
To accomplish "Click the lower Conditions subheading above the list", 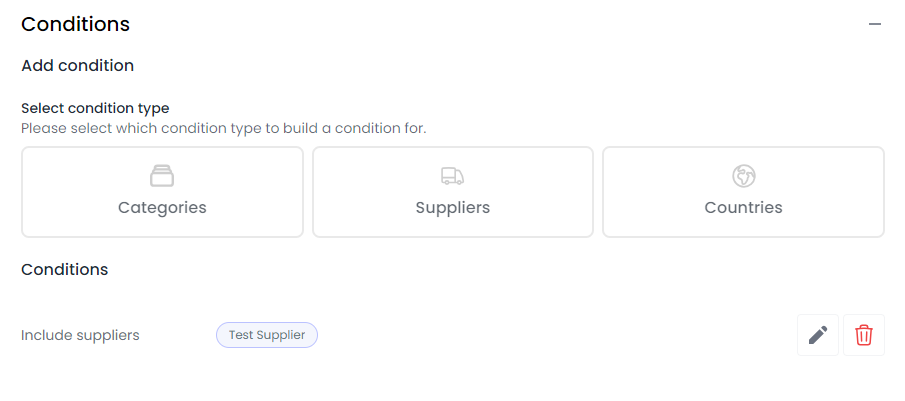I will 65,269.
